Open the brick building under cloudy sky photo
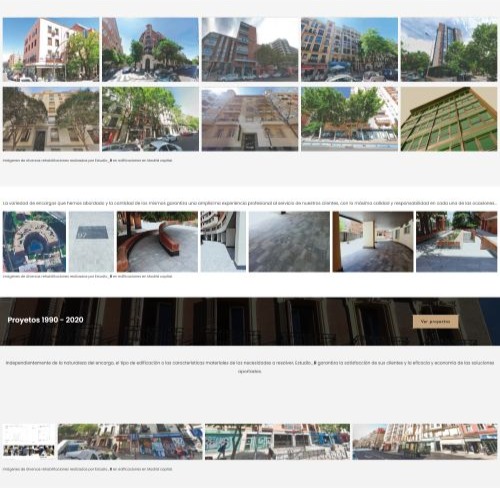The height and width of the screenshot is (488, 500). [250, 49]
